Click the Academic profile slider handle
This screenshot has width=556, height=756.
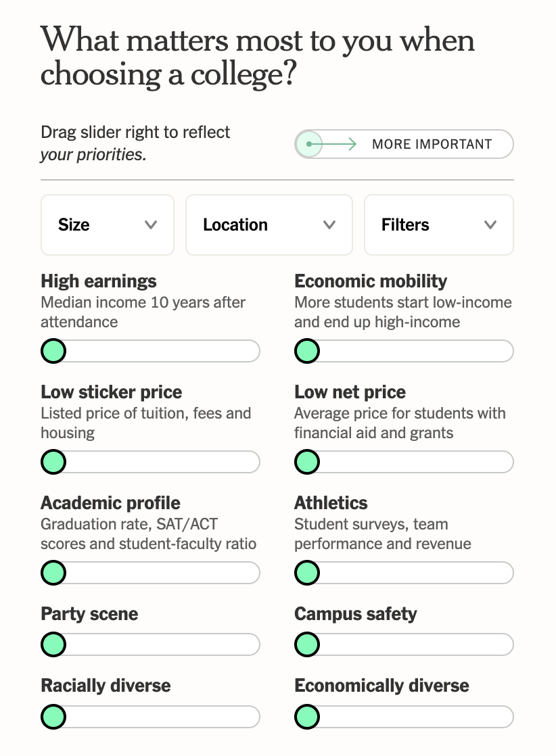click(x=53, y=573)
